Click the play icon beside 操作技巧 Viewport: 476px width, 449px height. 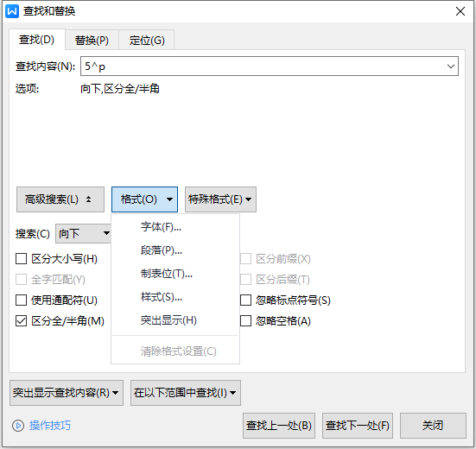(18, 426)
